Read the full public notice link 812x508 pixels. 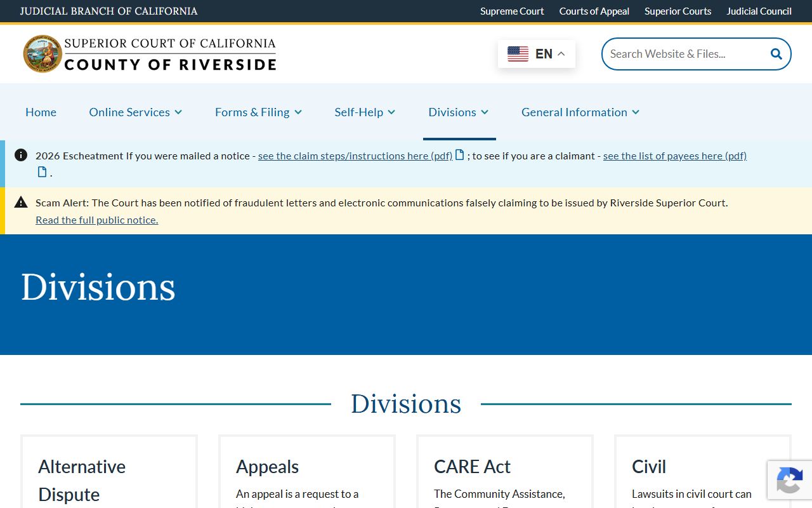(96, 220)
